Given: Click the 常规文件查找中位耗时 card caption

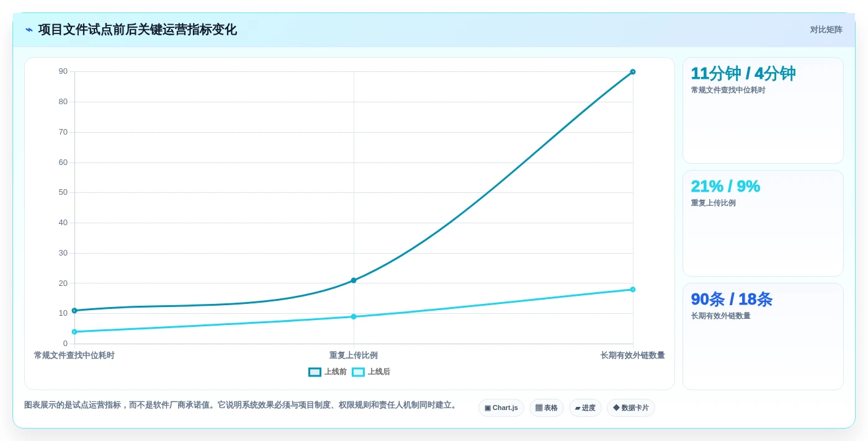Looking at the screenshot, I should 728,90.
